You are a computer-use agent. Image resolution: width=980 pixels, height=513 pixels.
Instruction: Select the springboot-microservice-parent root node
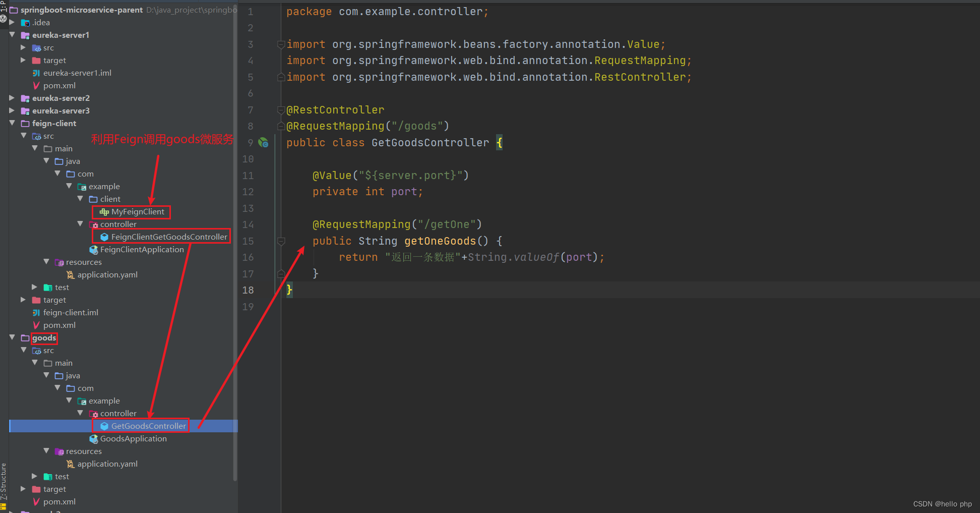(82, 10)
